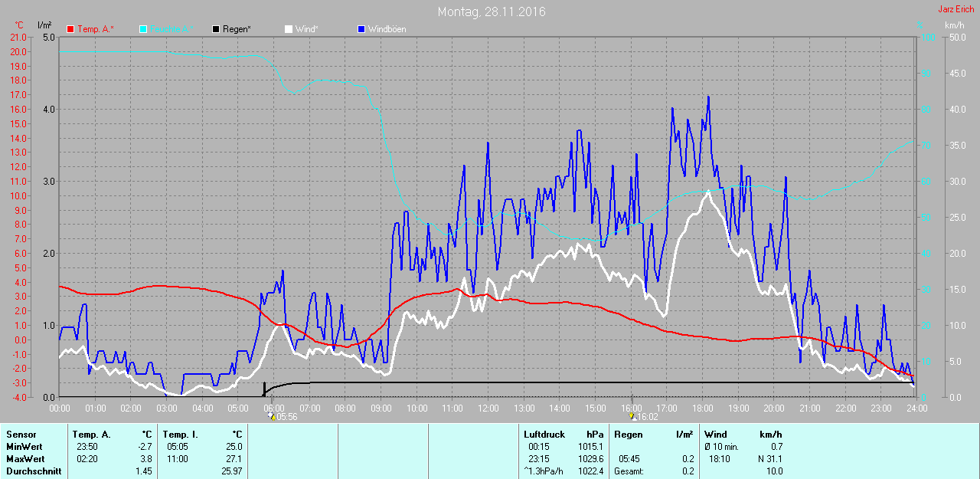980x479 pixels.
Task: Click the Jarz Erich author label
Action: pos(956,9)
